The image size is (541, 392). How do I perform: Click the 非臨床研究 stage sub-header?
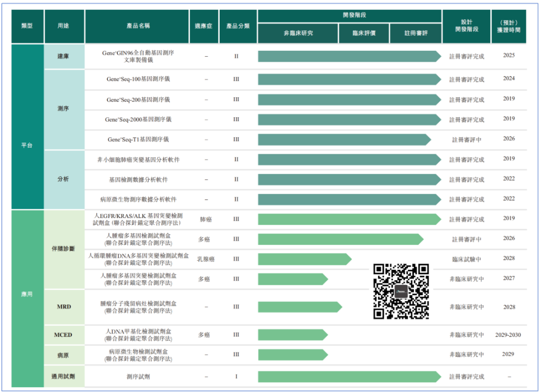(298, 34)
